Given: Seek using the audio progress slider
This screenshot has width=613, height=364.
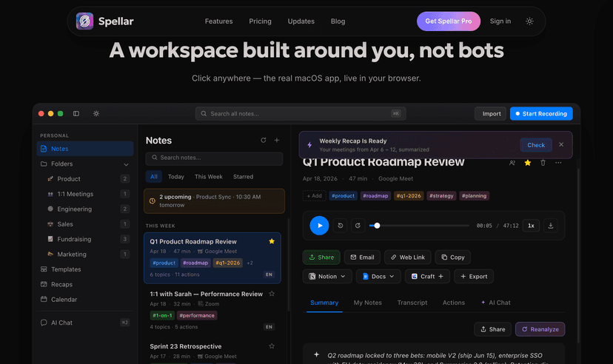Looking at the screenshot, I should pos(419,226).
